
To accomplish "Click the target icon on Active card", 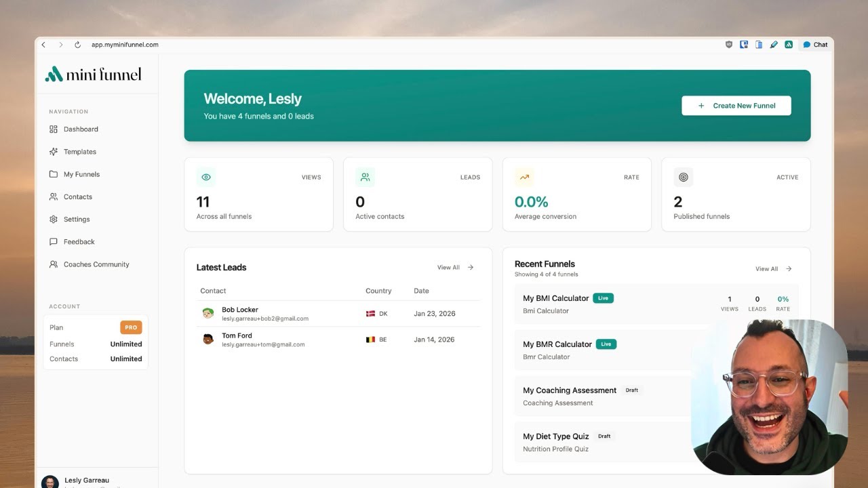I will click(683, 178).
